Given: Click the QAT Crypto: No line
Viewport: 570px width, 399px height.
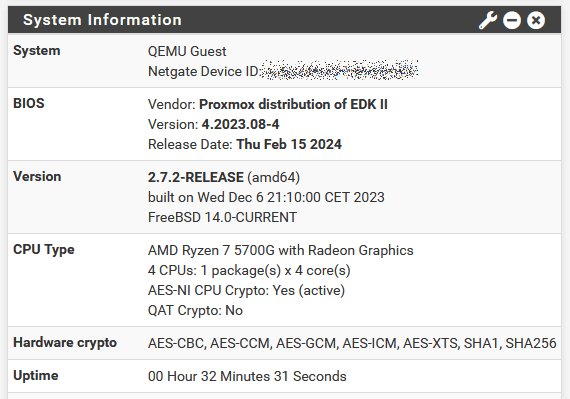Looking at the screenshot, I should click(x=195, y=310).
